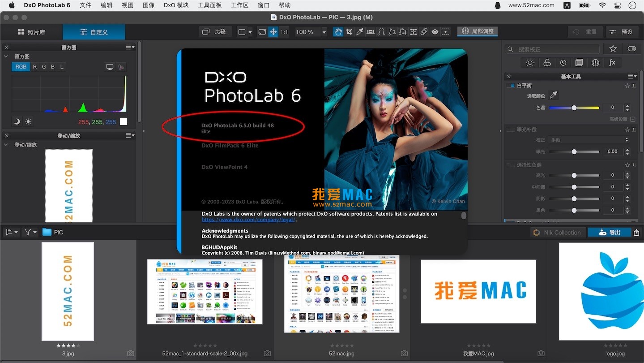The image size is (644, 363).
Task: Click the 选取颜色 eyedropper in 白平衡
Action: (554, 95)
